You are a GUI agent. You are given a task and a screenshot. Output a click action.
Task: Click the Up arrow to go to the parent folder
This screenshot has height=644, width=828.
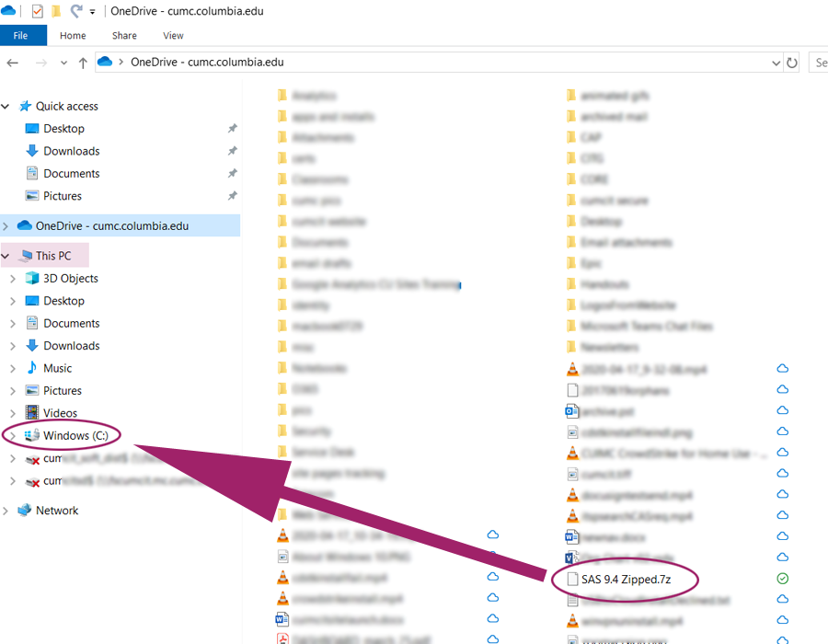point(82,62)
